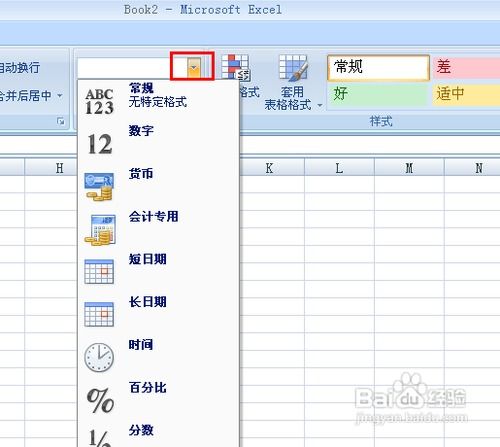Apply the 常规 cell style
500x447 pixels.
(x=378, y=68)
